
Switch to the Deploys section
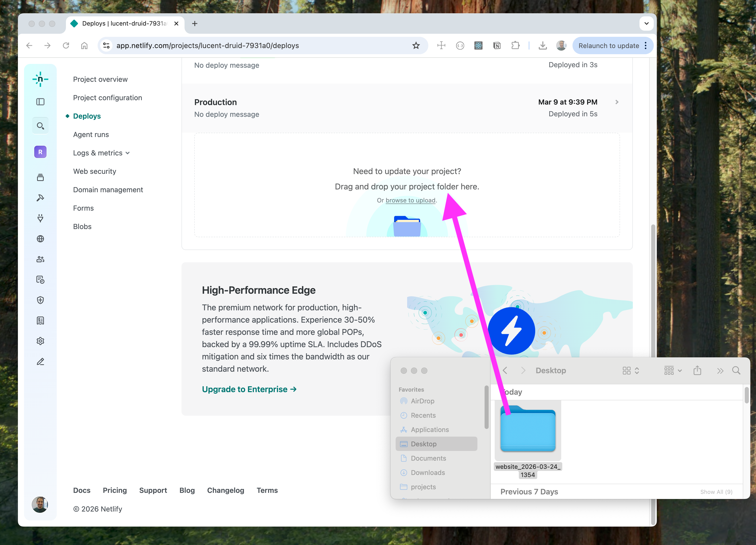(x=87, y=116)
